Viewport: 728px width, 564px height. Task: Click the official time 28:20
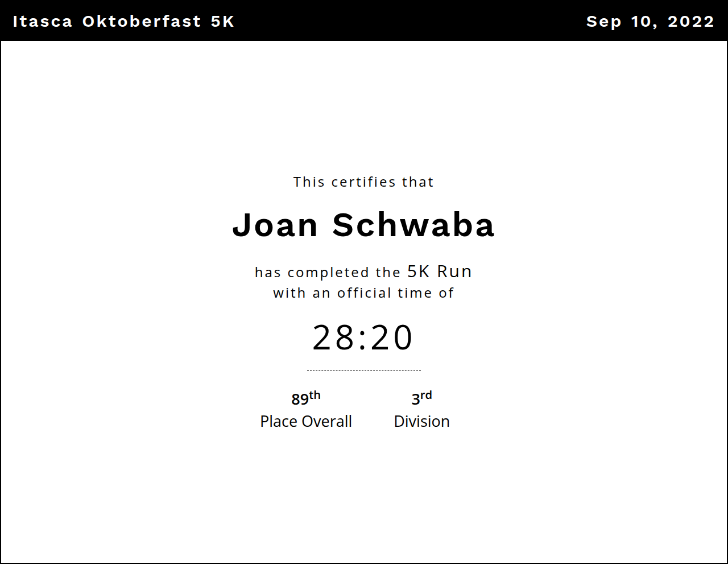point(363,337)
